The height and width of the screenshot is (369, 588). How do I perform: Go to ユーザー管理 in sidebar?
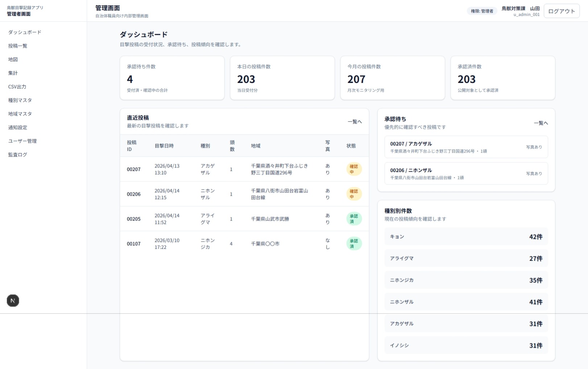tap(22, 141)
